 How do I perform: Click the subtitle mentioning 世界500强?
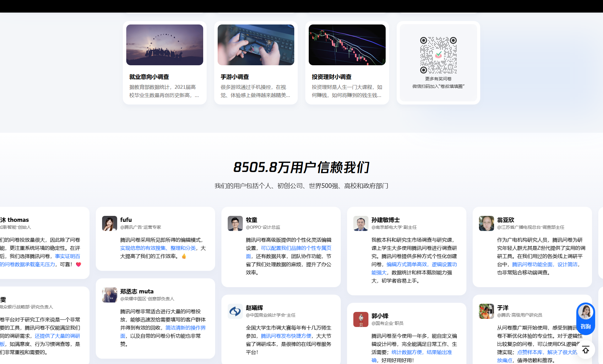click(x=301, y=186)
